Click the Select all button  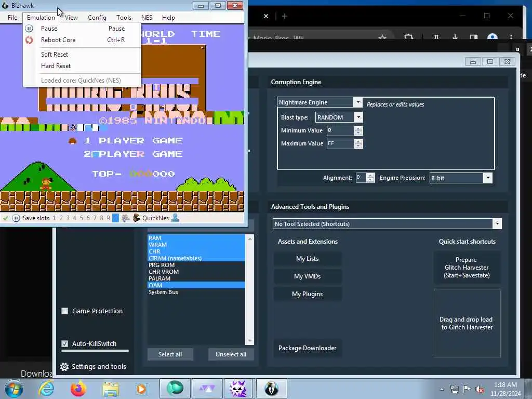pos(170,354)
